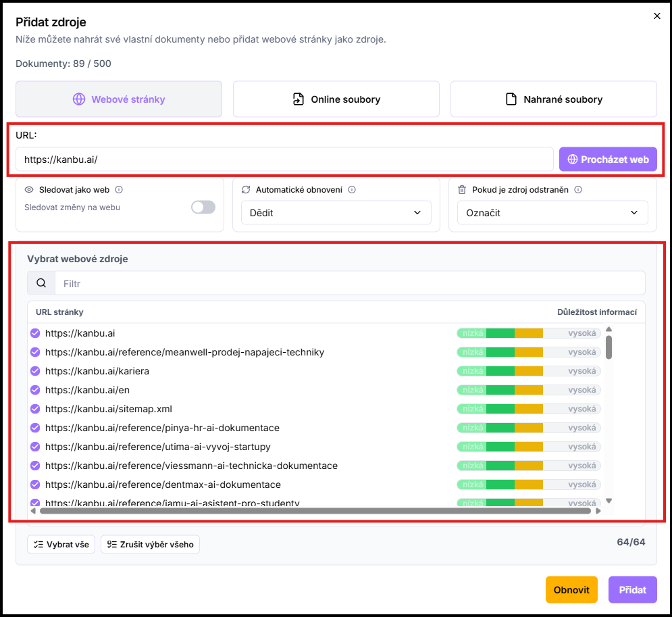Click the 64/64 selection counter
Viewport: 672px width, 617px height.
tap(631, 542)
